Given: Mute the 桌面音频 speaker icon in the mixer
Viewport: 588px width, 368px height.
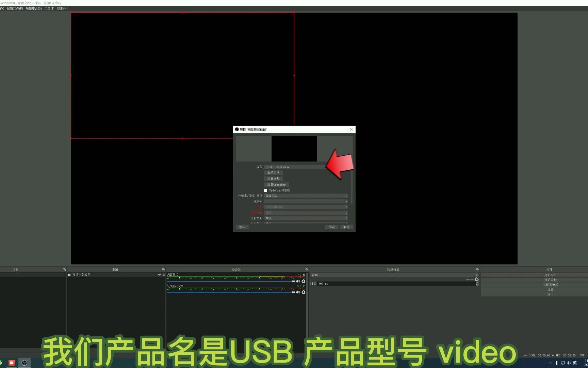Looking at the screenshot, I should tap(298, 281).
